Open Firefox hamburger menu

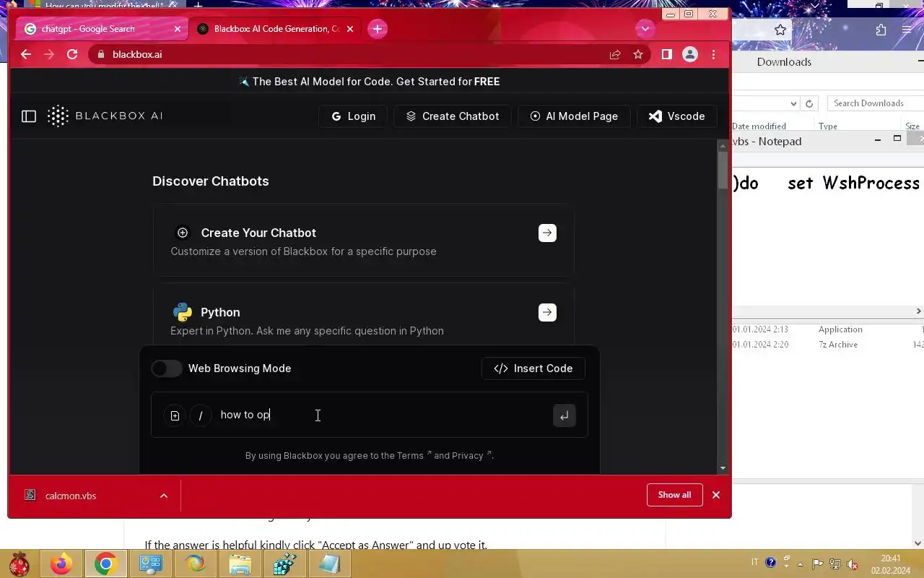click(x=907, y=30)
